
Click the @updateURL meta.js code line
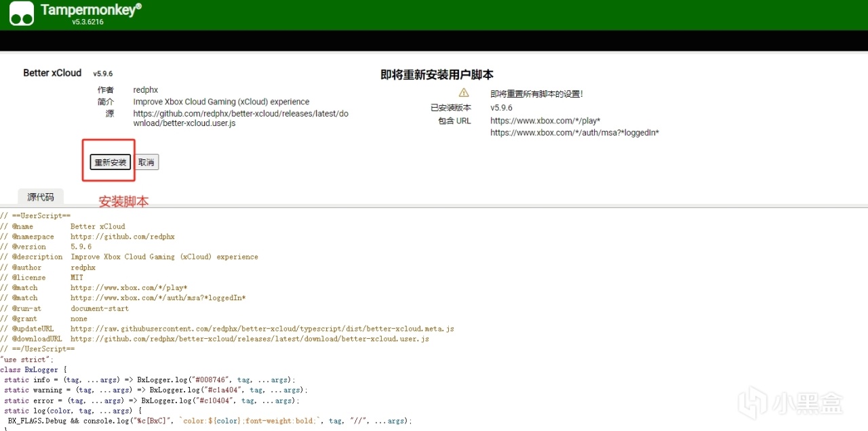click(x=227, y=329)
